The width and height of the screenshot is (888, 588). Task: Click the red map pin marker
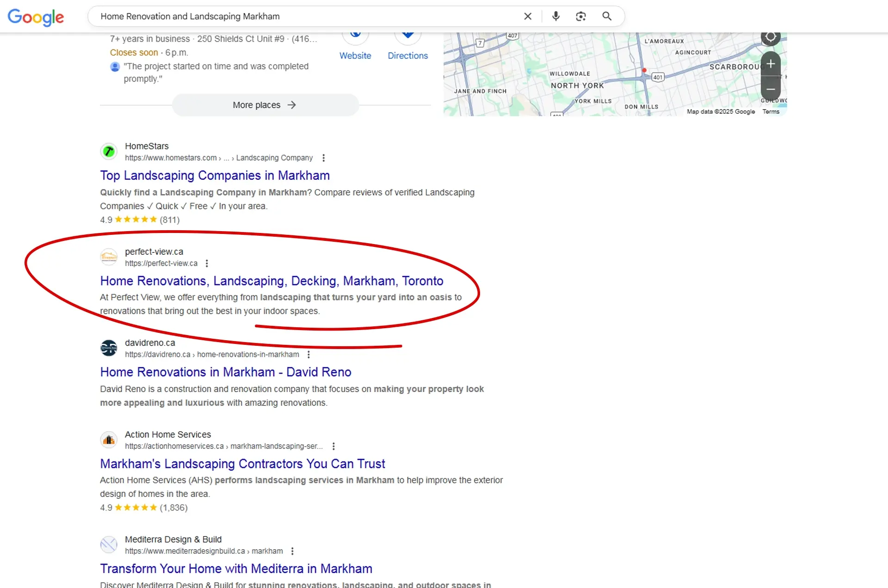tap(644, 70)
